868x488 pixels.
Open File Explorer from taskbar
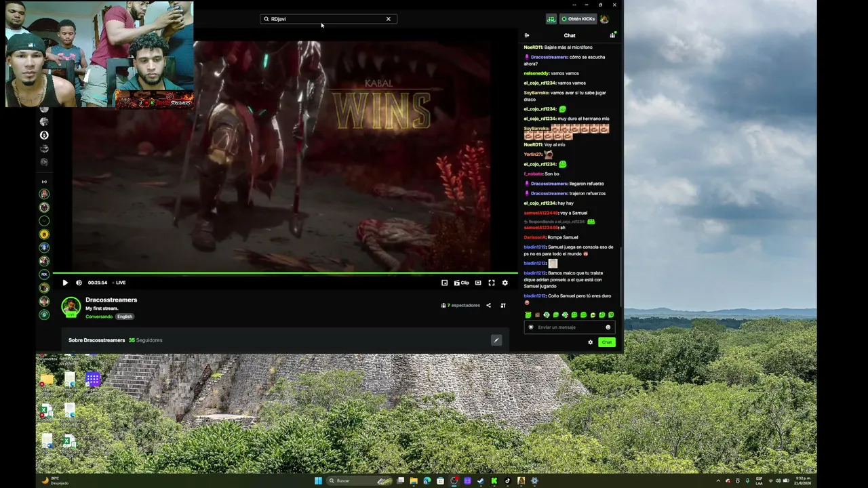(x=414, y=481)
